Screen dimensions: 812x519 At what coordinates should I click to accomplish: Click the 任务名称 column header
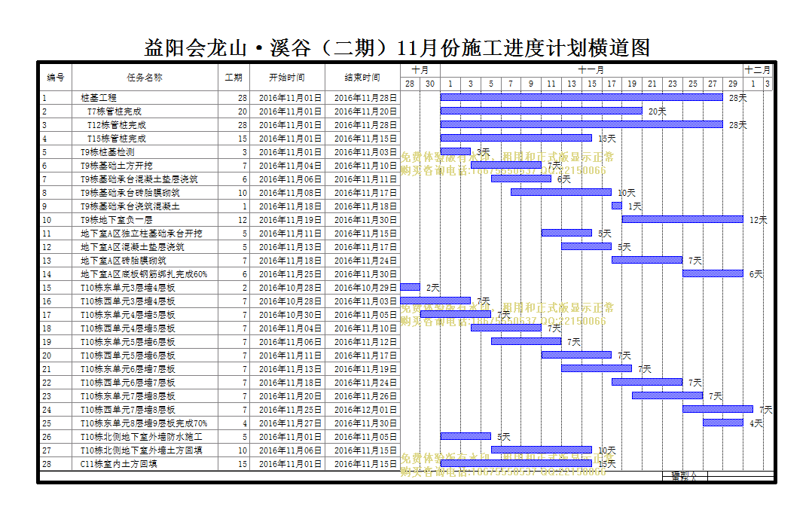(145, 77)
